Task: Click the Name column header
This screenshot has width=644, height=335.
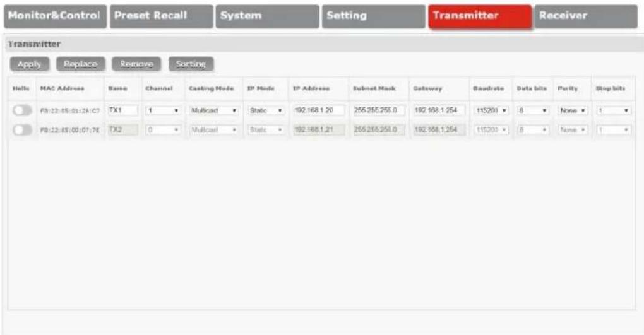Action: pyautogui.click(x=117, y=88)
